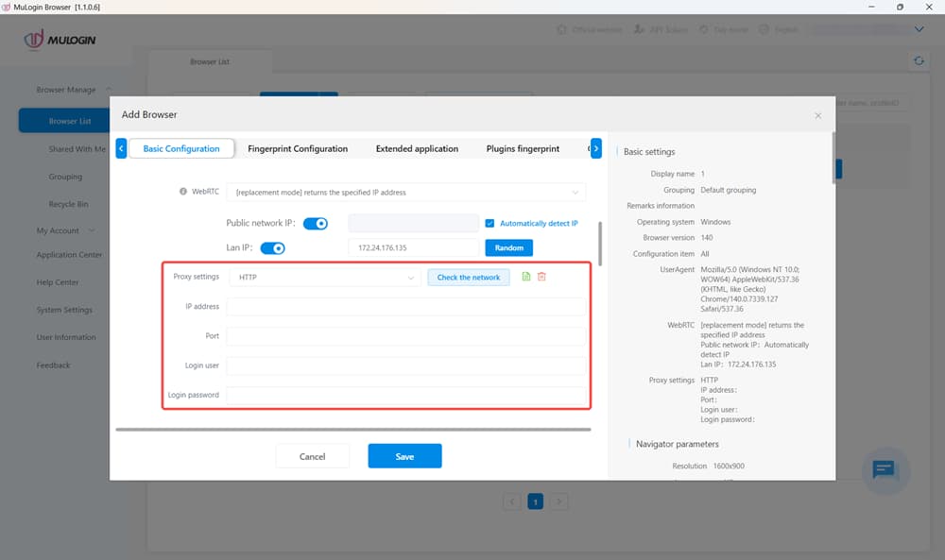Screen dimensions: 945x560
Task: Toggle the Public network IP switch
Action: [x=315, y=223]
